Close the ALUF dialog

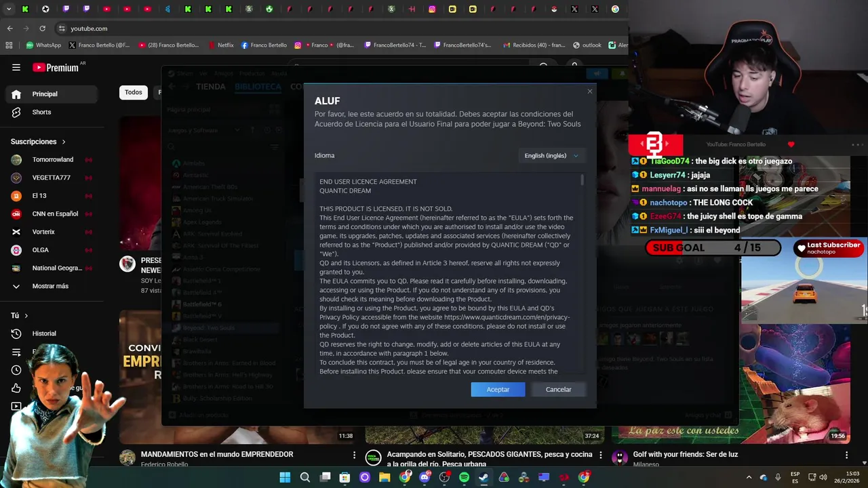tap(589, 91)
